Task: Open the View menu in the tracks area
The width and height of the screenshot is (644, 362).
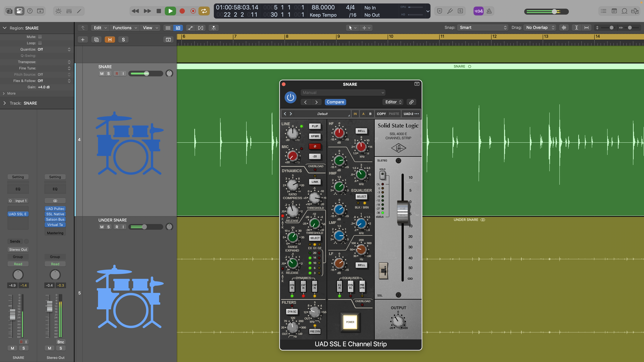Action: click(150, 28)
